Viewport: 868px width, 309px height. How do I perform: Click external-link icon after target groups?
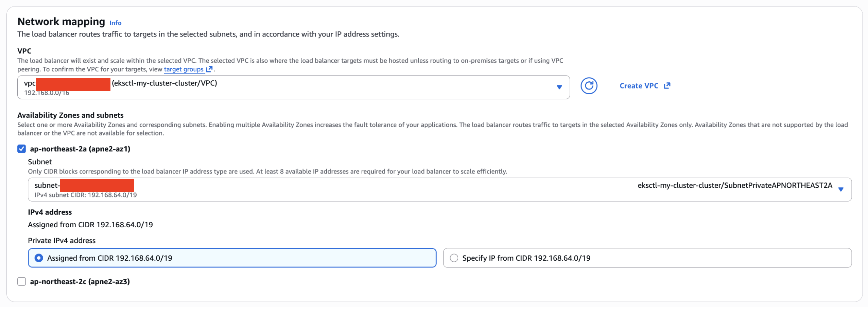coord(209,69)
